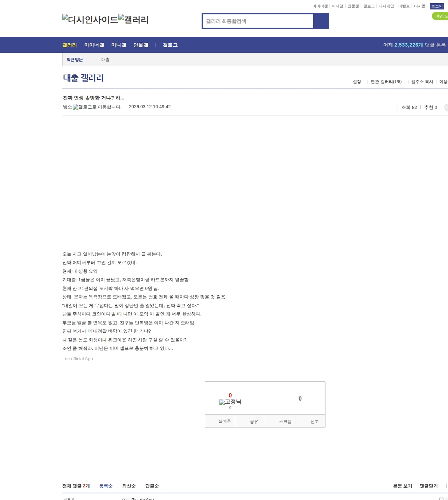Open the 갤러리 logo image beside 디시인사이드

click(x=134, y=20)
